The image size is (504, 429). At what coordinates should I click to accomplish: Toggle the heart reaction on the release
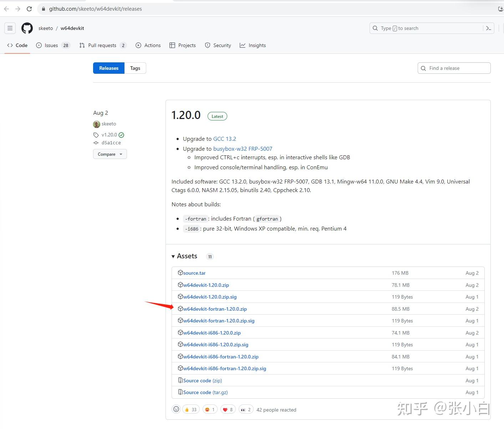(x=228, y=409)
